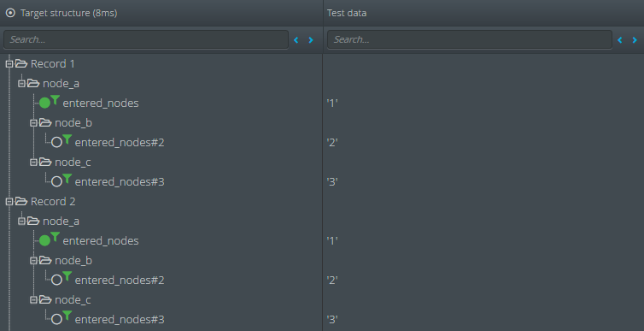
Task: Go to previous Target structure search result
Action: click(x=296, y=40)
